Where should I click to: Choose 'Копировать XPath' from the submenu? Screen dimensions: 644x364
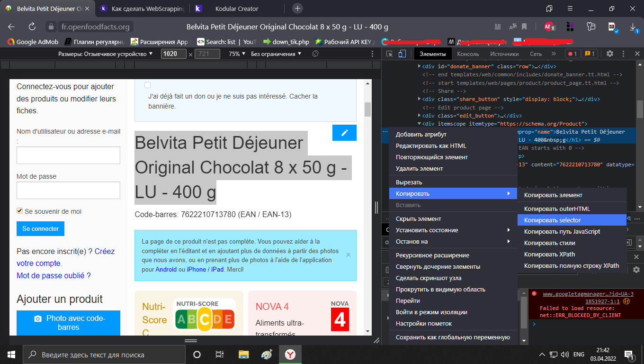(x=572, y=254)
